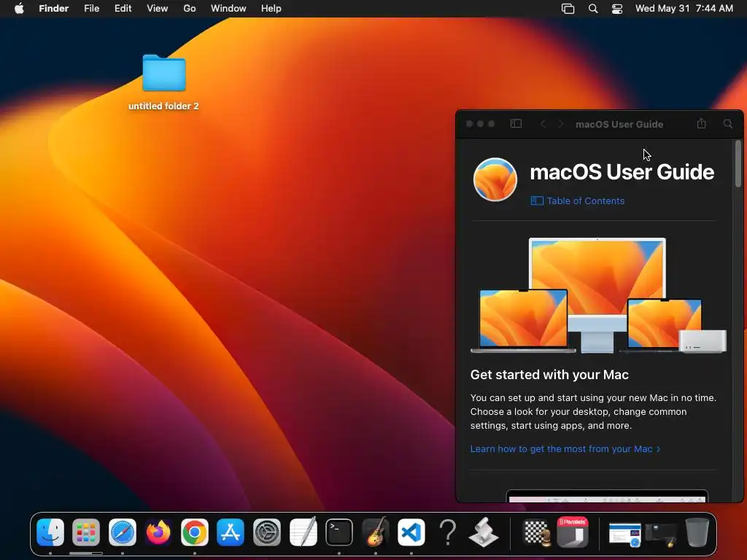Open Launchpad in the Dock
Image resolution: width=747 pixels, height=560 pixels.
[86, 532]
